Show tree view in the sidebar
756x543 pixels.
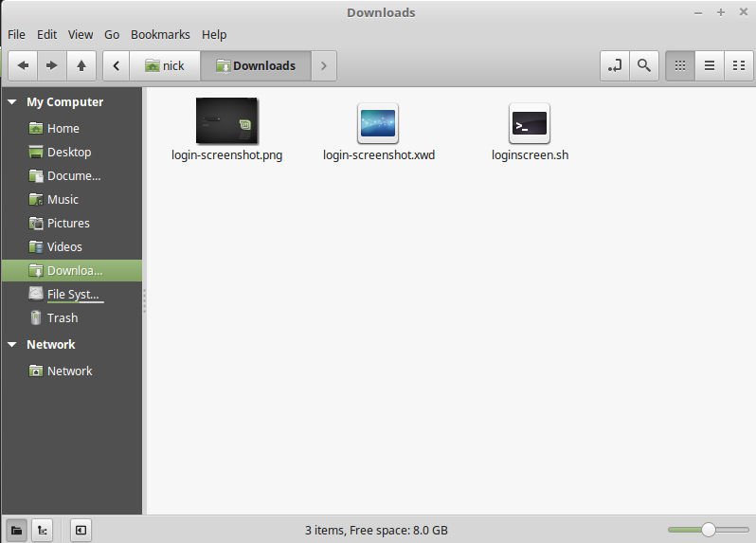pyautogui.click(x=43, y=531)
